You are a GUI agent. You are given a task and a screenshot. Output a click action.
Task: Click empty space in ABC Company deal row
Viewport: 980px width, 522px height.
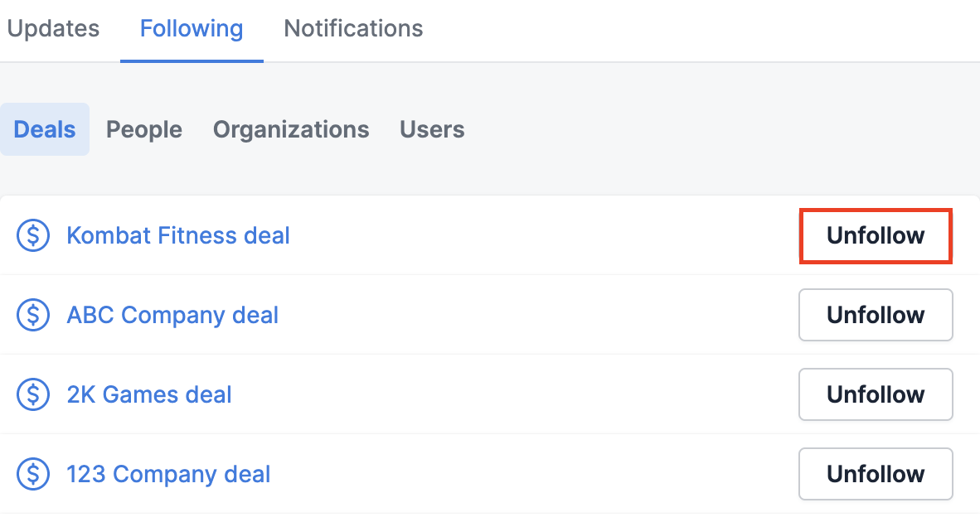pos(537,315)
